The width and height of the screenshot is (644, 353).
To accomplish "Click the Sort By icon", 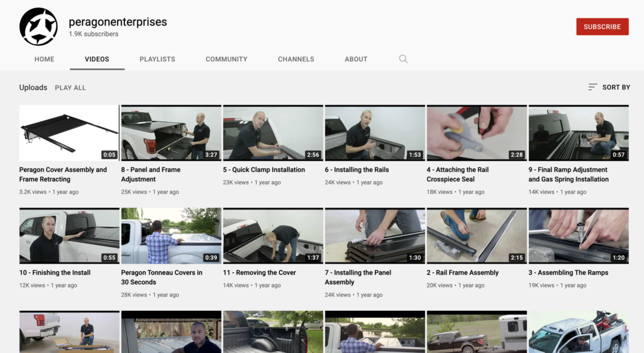I will (592, 87).
